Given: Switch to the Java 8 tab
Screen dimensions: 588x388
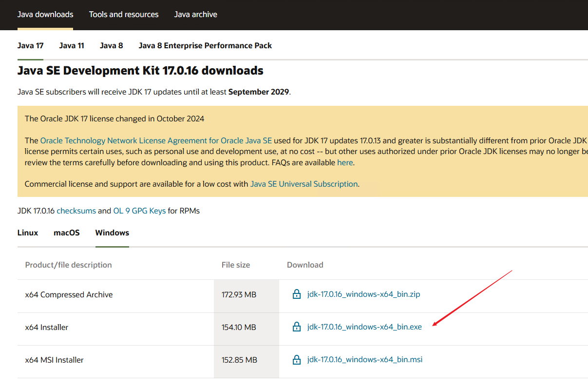Looking at the screenshot, I should coord(112,45).
